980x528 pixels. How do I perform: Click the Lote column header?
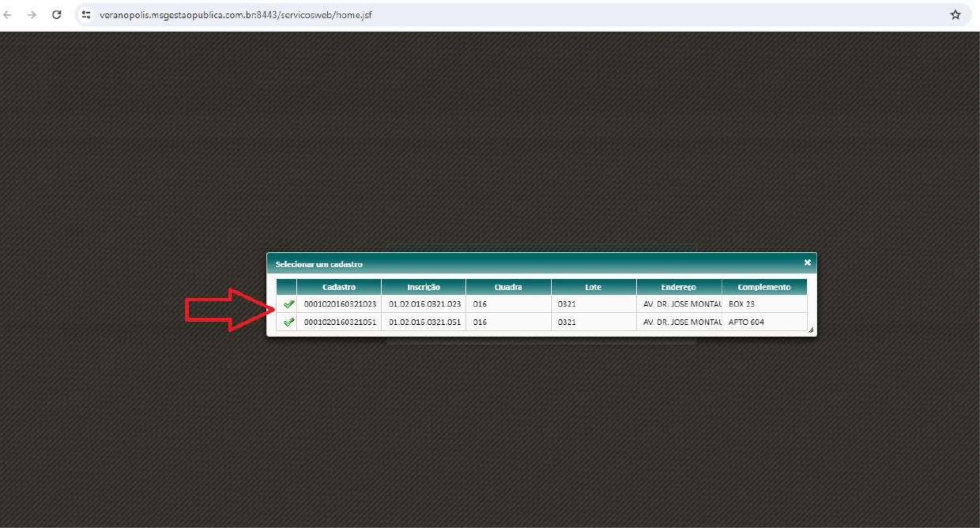click(x=593, y=287)
